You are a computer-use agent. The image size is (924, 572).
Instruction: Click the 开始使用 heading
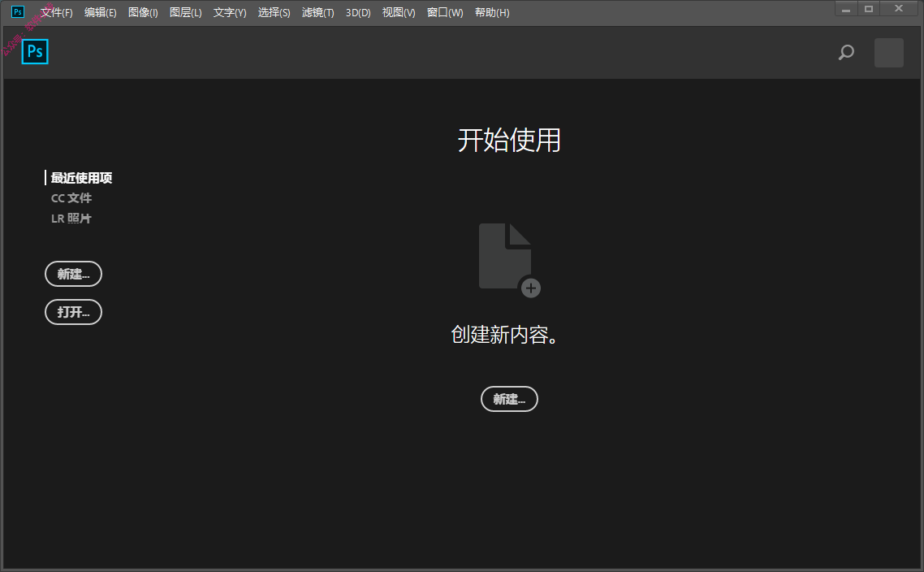509,141
